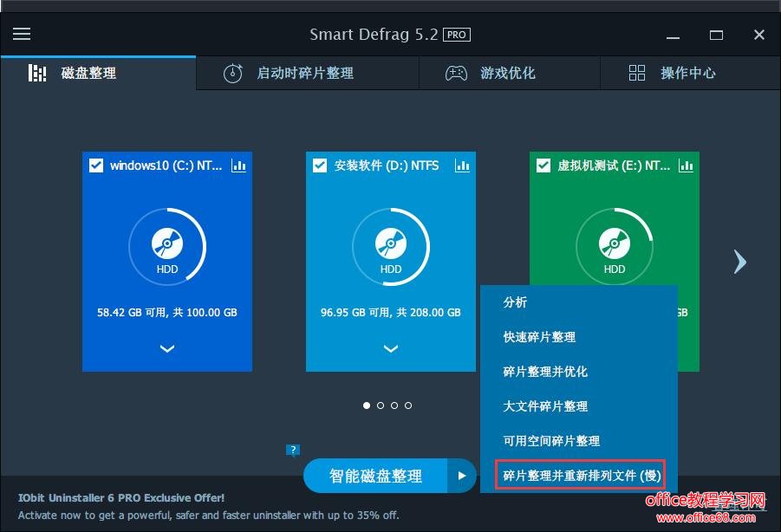Select the first pagination dot

[x=367, y=405]
